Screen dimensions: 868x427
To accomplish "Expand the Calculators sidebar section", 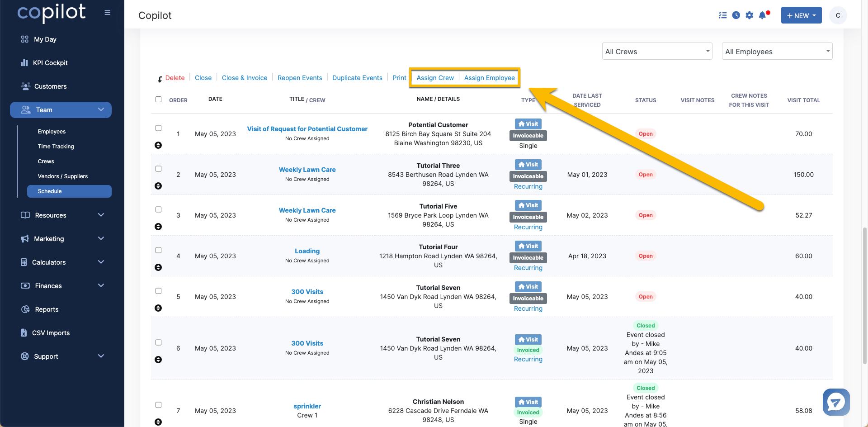I will click(62, 262).
